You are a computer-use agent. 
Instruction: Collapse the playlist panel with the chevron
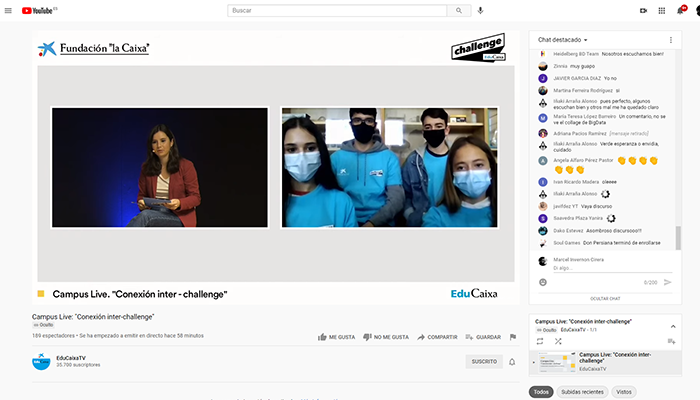coord(671,326)
